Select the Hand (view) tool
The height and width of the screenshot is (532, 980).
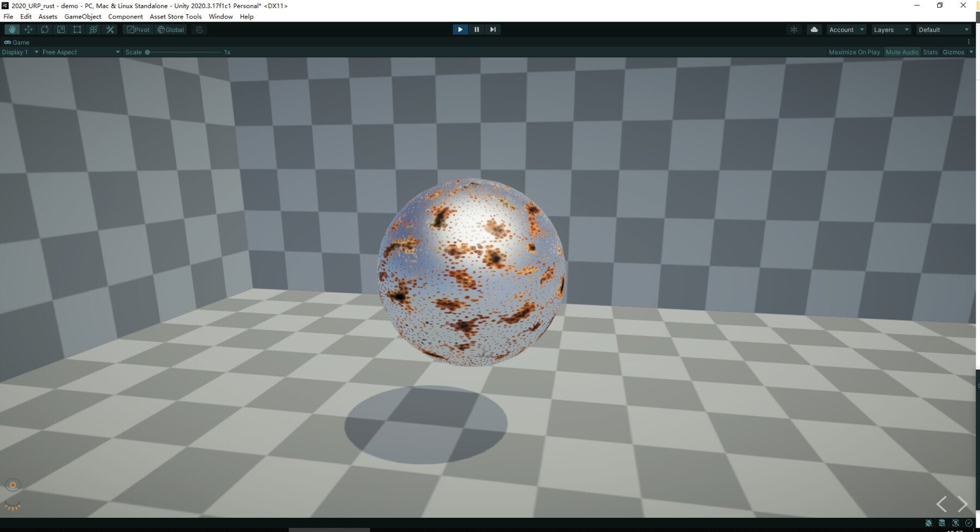coord(12,29)
